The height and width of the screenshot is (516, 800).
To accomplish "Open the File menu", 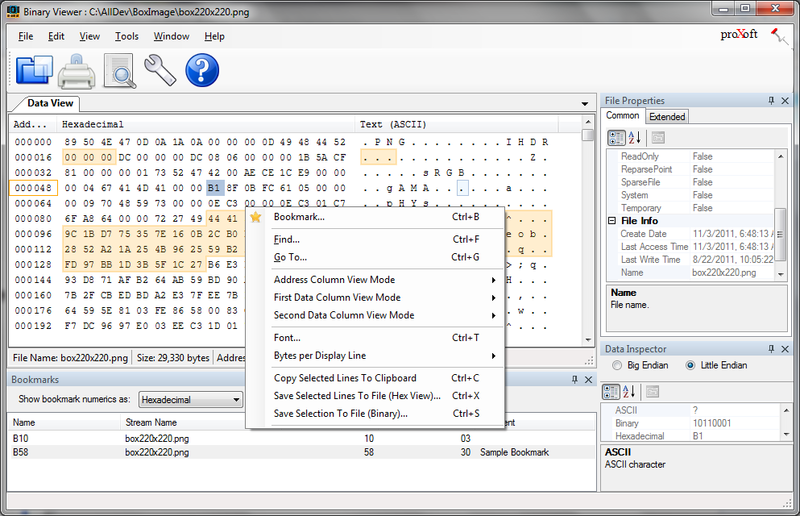I will (x=26, y=36).
